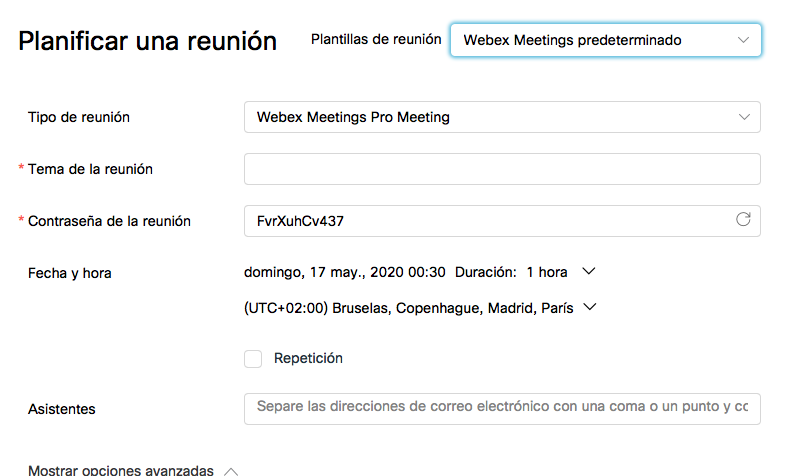Click the date domingo, 17 may., 2020 00:30

tap(345, 272)
